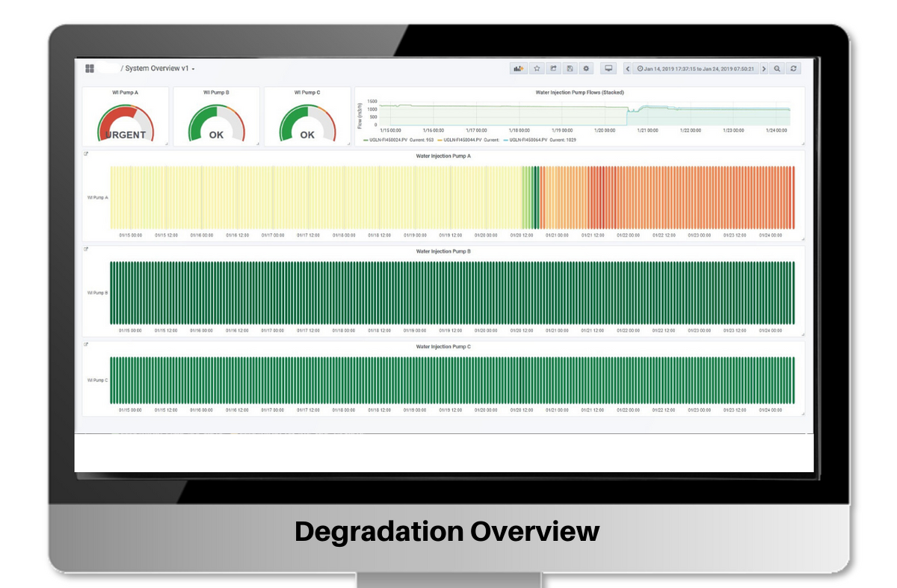Zoom out time range with magnifier icon
897x588 pixels.
[777, 68]
